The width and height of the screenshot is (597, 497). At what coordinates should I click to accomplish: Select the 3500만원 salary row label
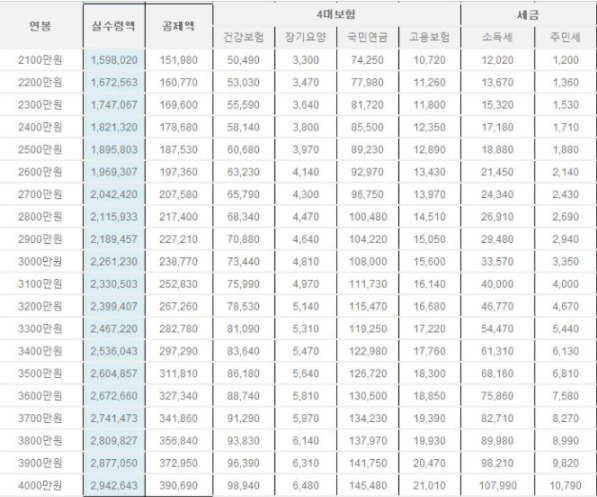point(40,373)
